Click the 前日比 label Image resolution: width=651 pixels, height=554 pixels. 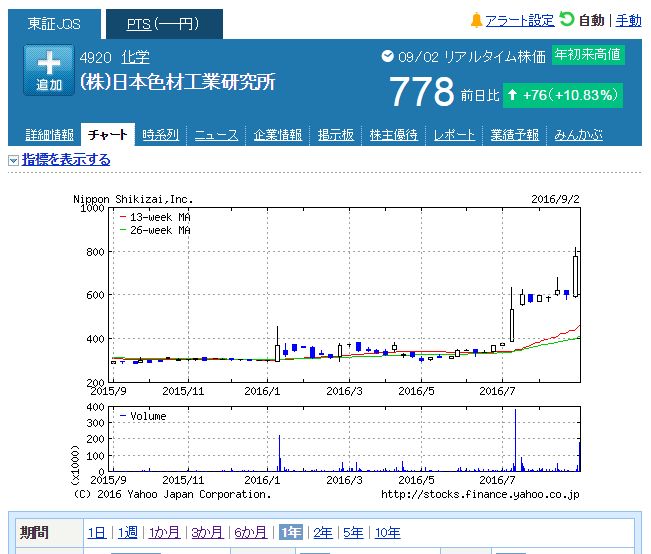tap(480, 96)
